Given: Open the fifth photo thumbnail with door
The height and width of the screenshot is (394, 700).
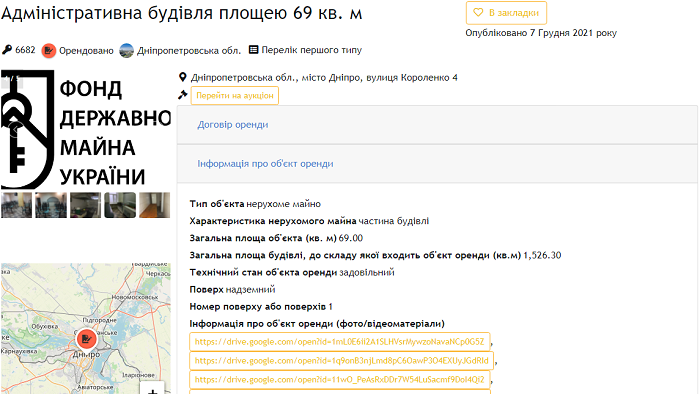Looking at the screenshot, I should coord(154,205).
